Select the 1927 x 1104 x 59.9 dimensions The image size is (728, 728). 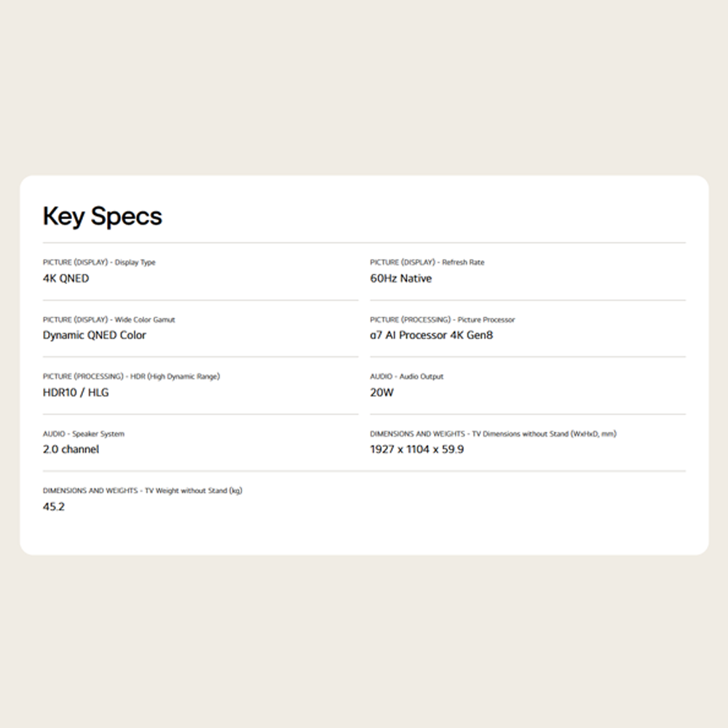tap(416, 449)
